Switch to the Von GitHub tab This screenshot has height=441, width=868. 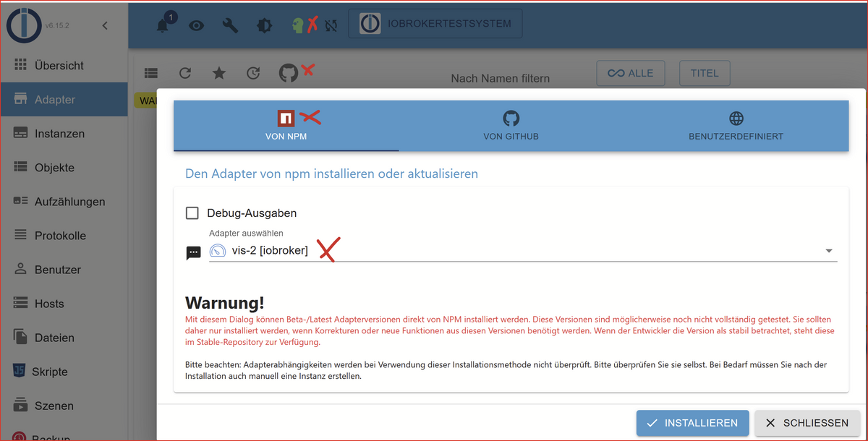point(511,126)
